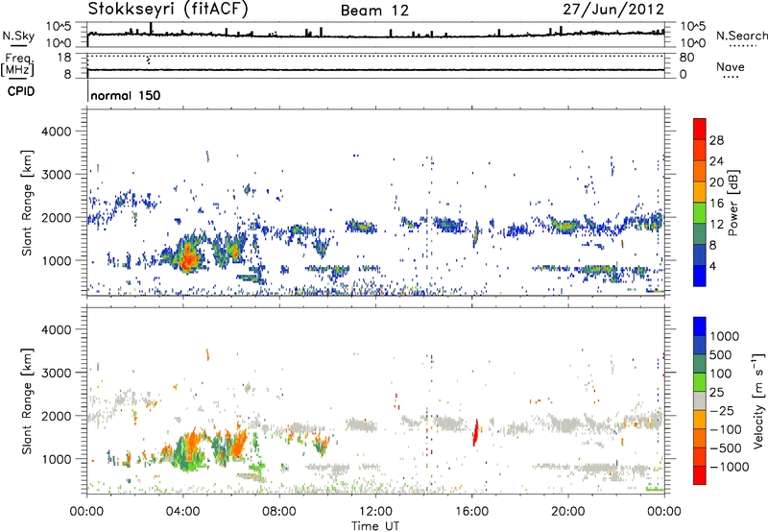Image resolution: width=768 pixels, height=532 pixels.
Task: Click the "16:00" time tick label
Action: click(x=471, y=512)
